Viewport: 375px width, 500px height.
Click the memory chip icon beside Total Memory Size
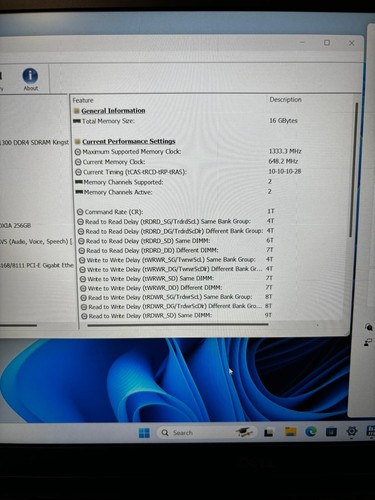tap(77, 121)
